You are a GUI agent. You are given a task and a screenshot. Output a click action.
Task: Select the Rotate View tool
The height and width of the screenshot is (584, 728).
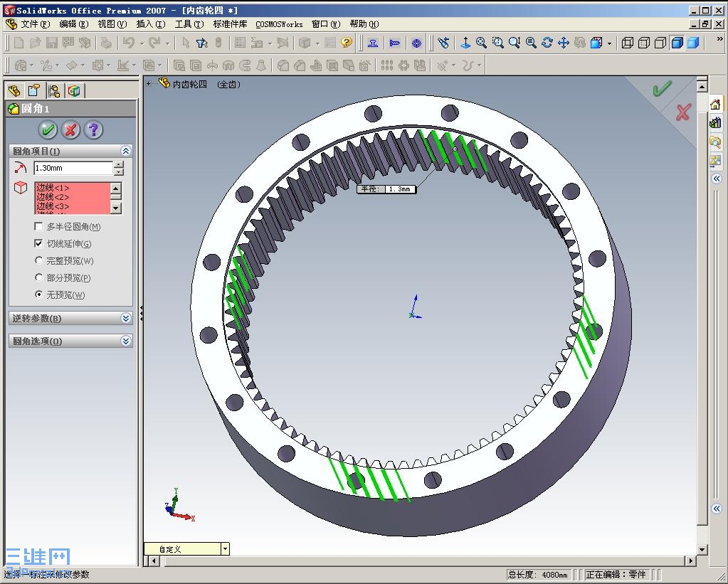coord(547,43)
